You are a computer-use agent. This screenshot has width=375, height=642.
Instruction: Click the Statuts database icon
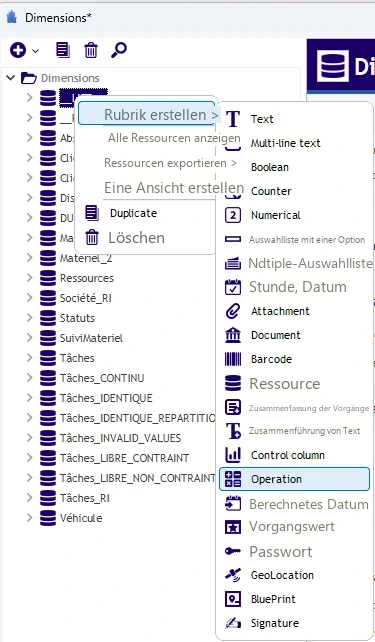(48, 318)
